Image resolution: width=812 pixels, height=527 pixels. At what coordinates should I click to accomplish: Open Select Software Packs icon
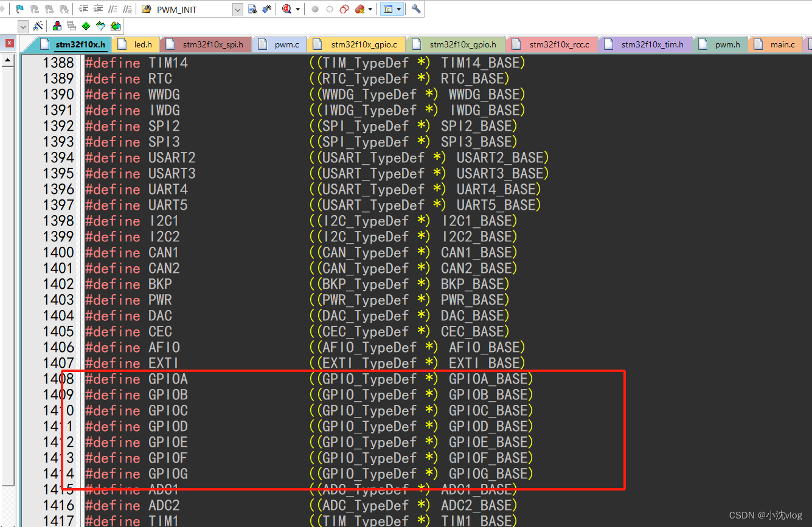click(x=100, y=26)
